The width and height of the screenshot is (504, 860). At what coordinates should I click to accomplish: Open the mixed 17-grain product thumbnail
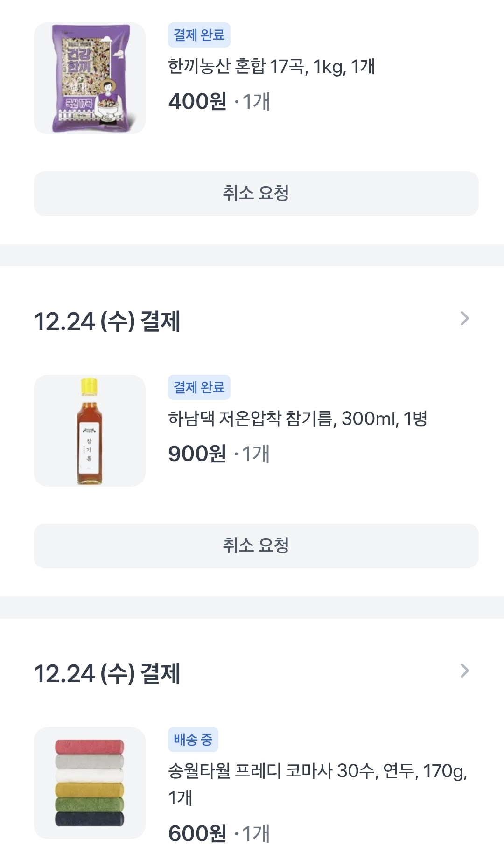[x=90, y=78]
